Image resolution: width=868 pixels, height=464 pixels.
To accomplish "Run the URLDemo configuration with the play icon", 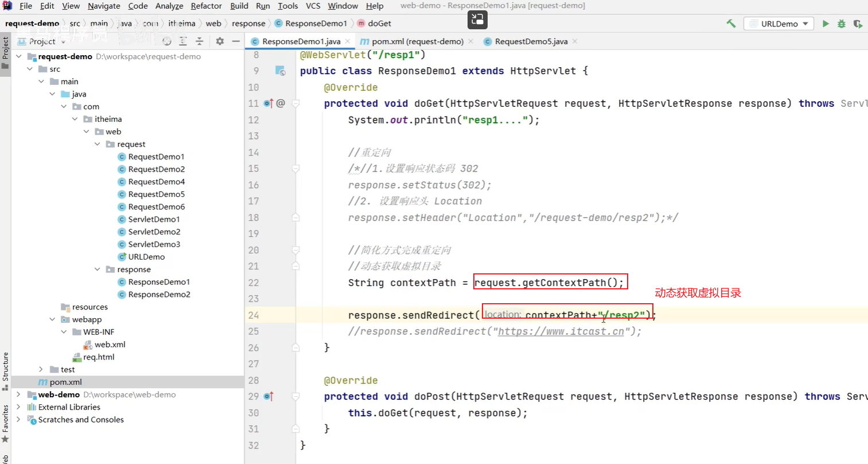I will tap(826, 24).
